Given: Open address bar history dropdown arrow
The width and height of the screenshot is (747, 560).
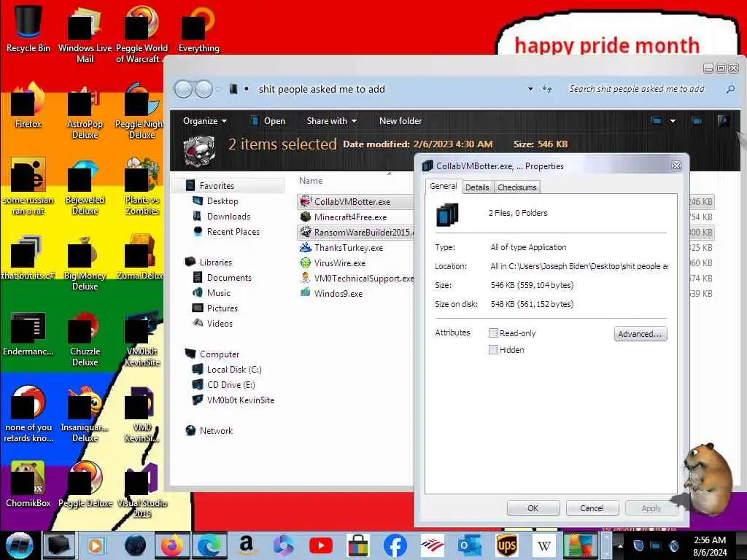Looking at the screenshot, I should 530,89.
